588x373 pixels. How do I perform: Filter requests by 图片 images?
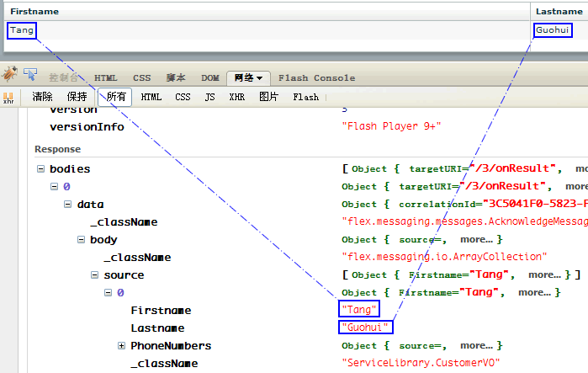[268, 97]
